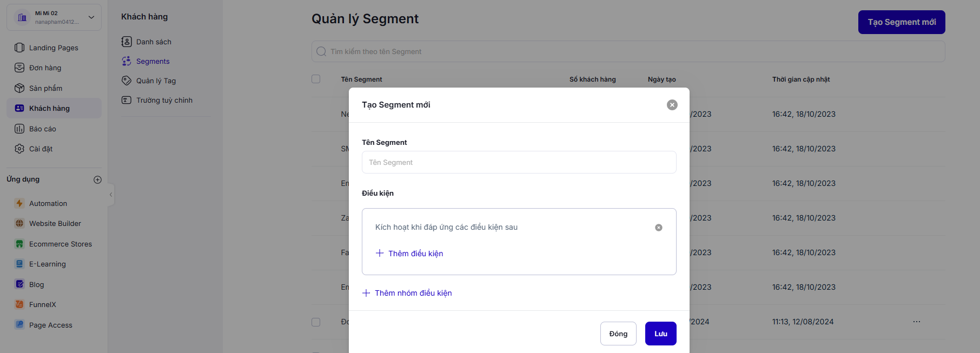Click the Website Builder app icon
This screenshot has height=353, width=980.
tap(19, 223)
